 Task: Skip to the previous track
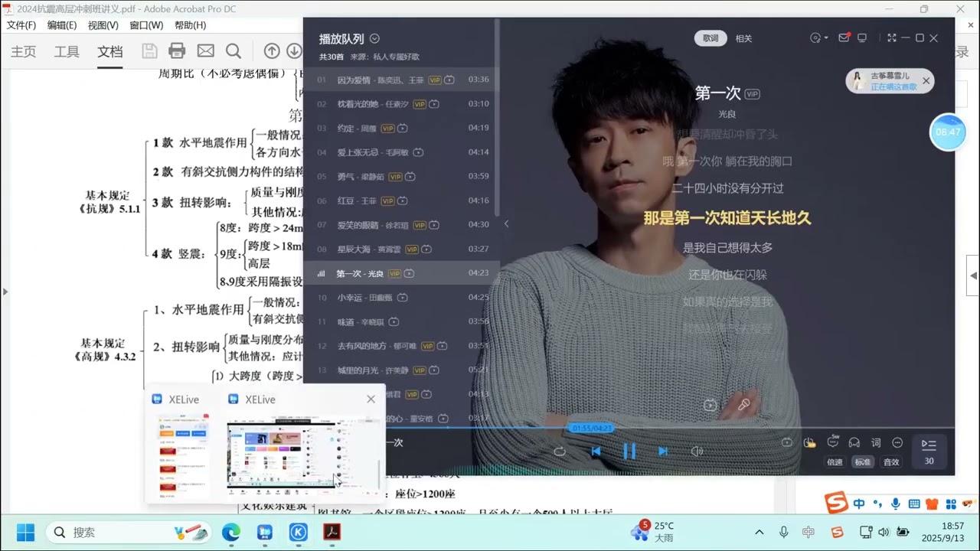pos(596,452)
